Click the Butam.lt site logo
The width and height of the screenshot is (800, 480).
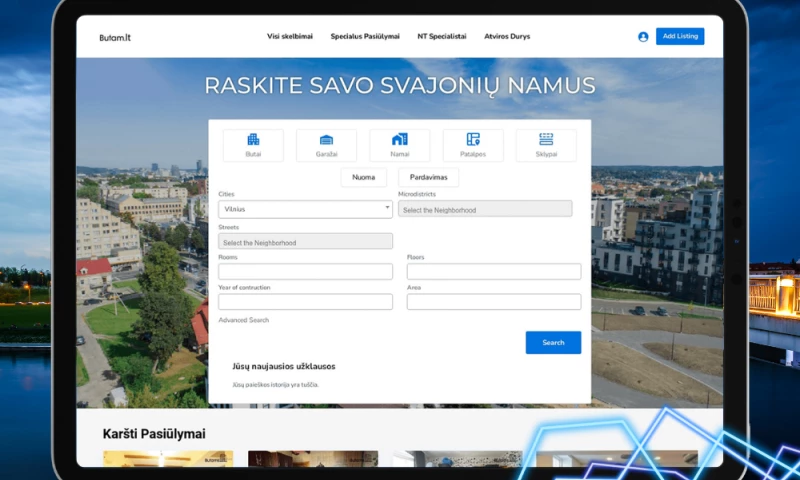point(115,37)
